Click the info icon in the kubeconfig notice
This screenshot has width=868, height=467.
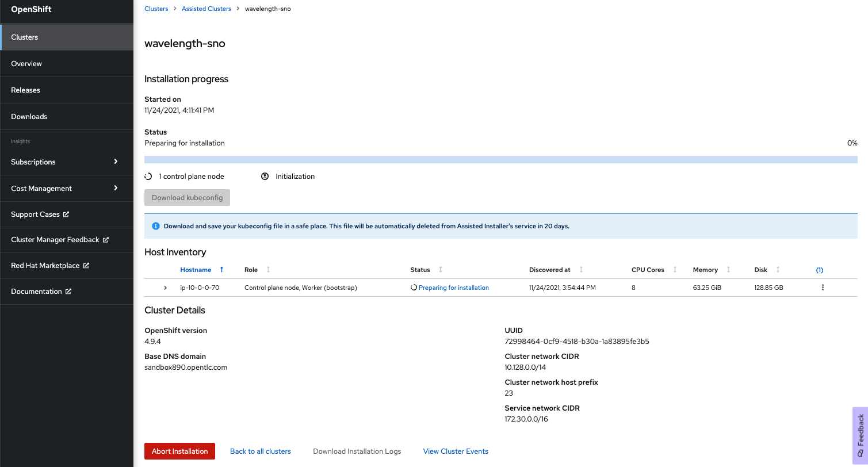tap(155, 226)
